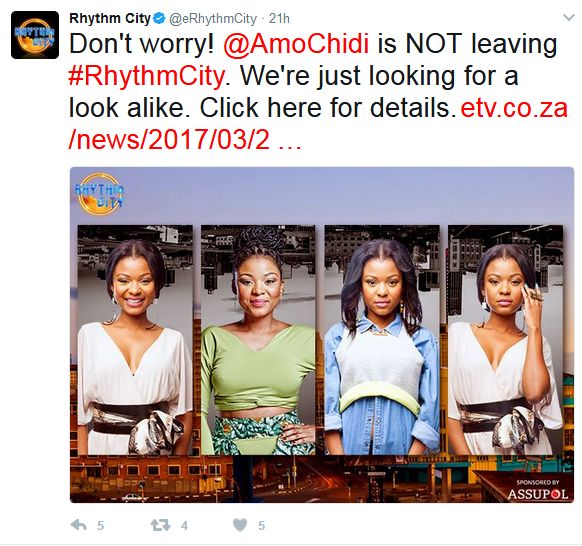Click the Rhythm City profile avatar
This screenshot has width=582, height=546.
click(35, 35)
